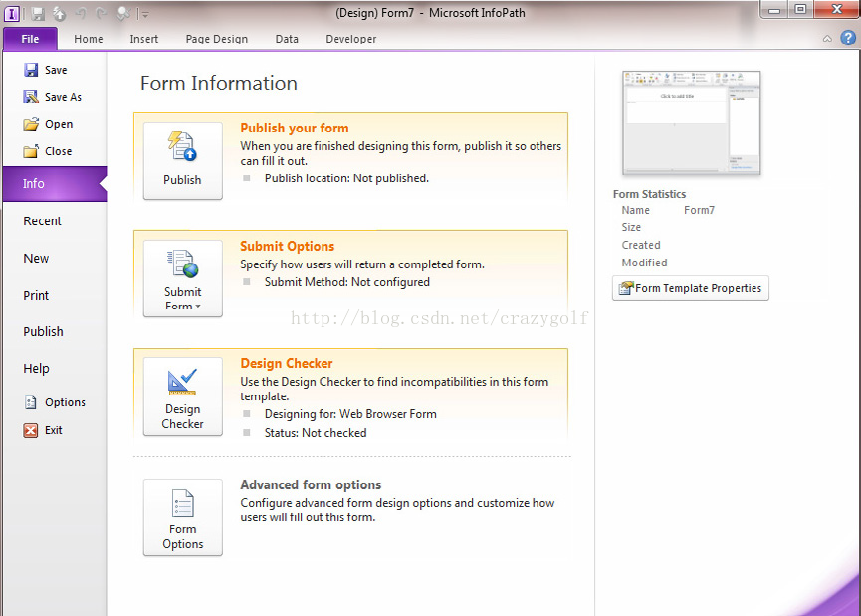Click 'Publish location: Not published.' text
861x616 pixels.
point(346,178)
